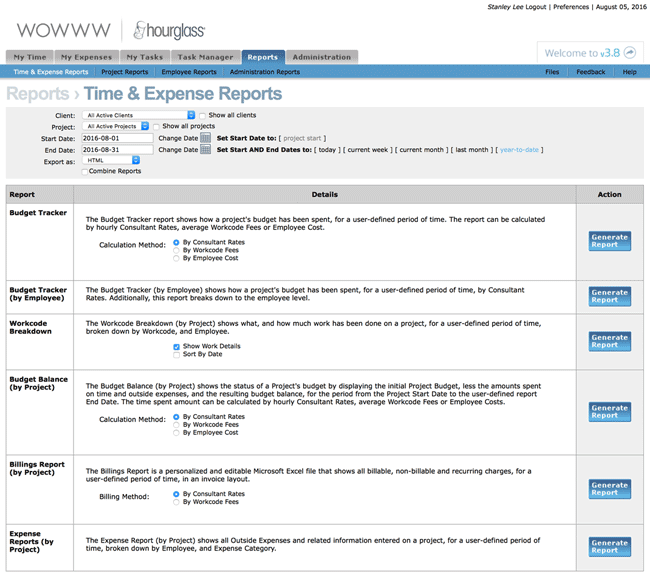Set dates to current month
The height and width of the screenshot is (579, 650).
(x=422, y=150)
